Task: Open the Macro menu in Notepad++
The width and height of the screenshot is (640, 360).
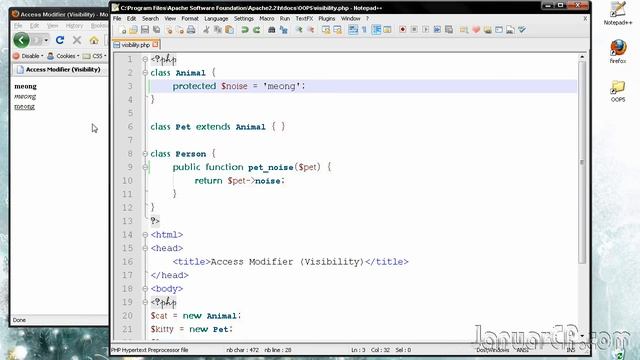Action: point(267,18)
